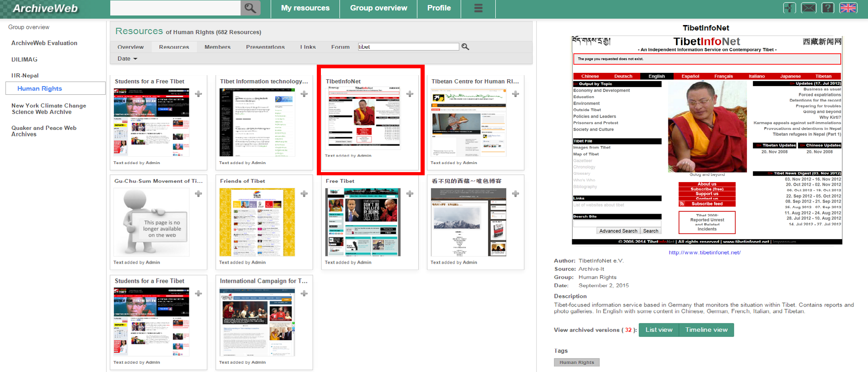The height and width of the screenshot is (372, 868).
Task: Expand the Date sort dropdown
Action: point(127,58)
